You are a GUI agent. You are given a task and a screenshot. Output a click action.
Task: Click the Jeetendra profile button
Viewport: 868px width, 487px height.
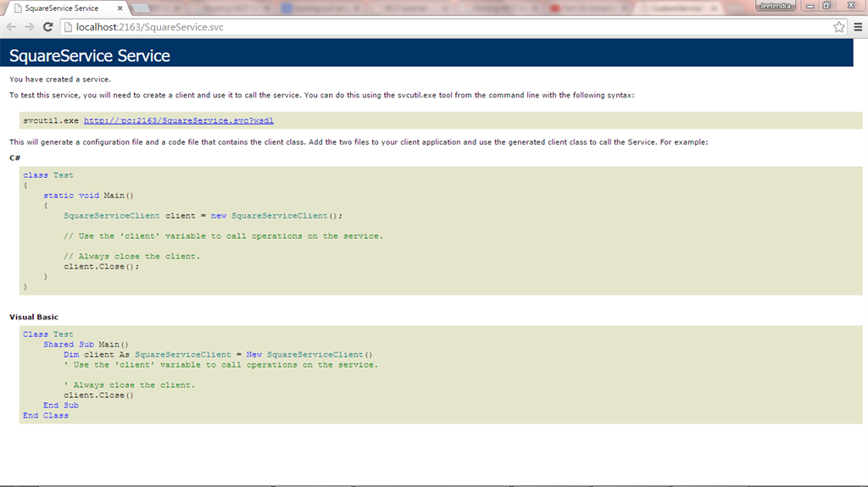[775, 6]
